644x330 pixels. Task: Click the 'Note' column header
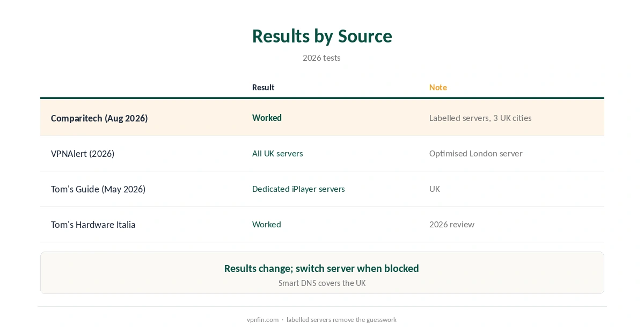[x=438, y=87]
